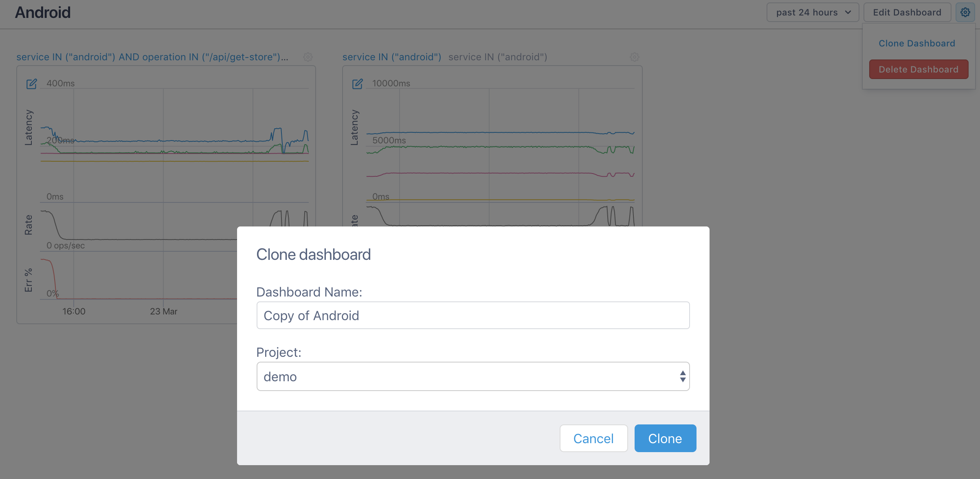Choose Delete Dashboard from the settings menu
The height and width of the screenshot is (479, 980).
(918, 69)
